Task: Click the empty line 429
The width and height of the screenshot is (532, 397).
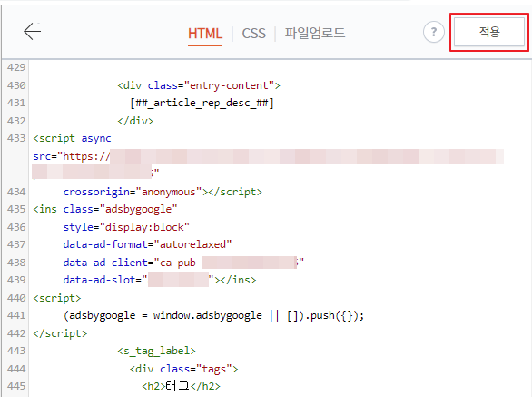Action: [x=281, y=67]
